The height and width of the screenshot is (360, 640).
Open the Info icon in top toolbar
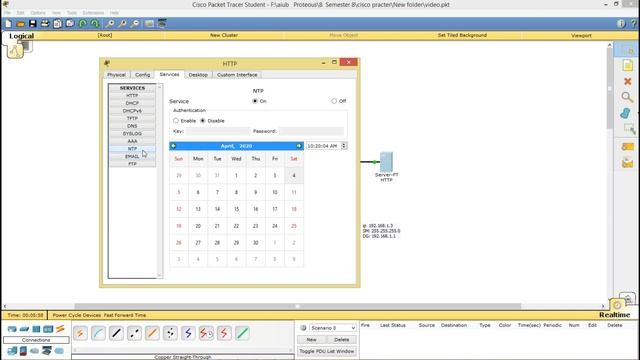click(x=621, y=24)
